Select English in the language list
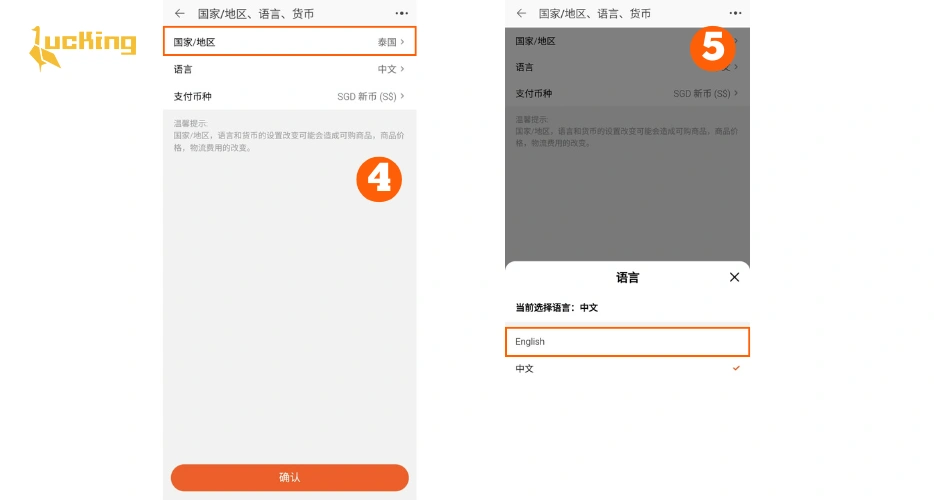 tap(627, 342)
